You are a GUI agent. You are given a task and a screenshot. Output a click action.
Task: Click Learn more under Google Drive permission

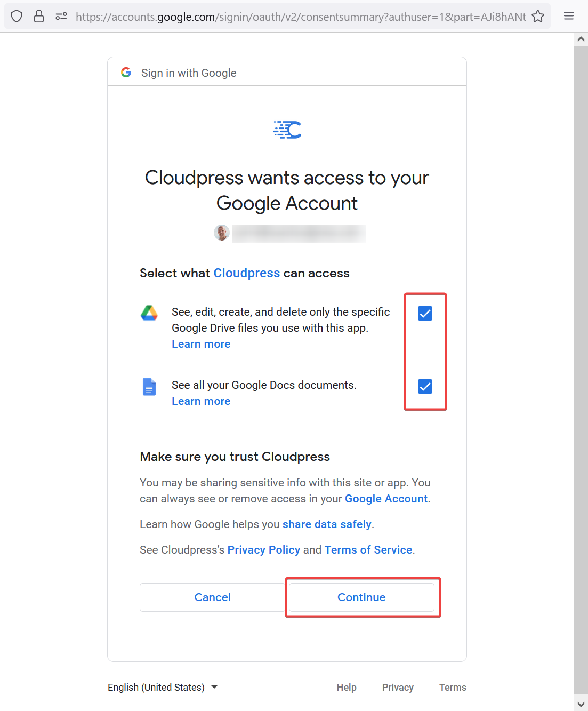click(201, 344)
